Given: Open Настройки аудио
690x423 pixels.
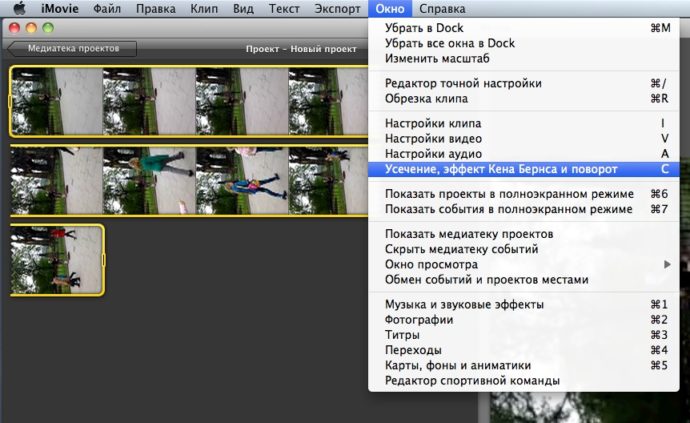Looking at the screenshot, I should click(524, 154).
